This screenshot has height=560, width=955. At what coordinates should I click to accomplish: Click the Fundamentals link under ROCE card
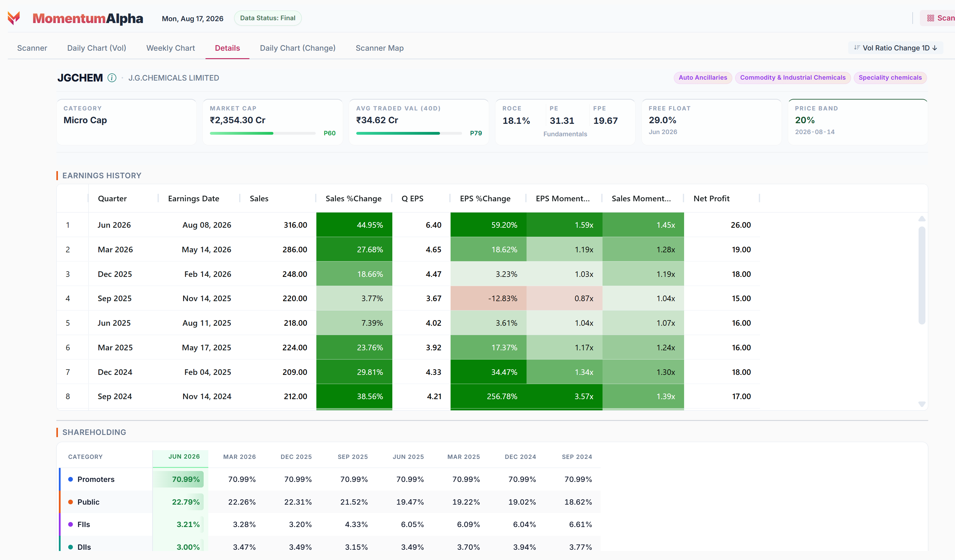click(x=565, y=134)
